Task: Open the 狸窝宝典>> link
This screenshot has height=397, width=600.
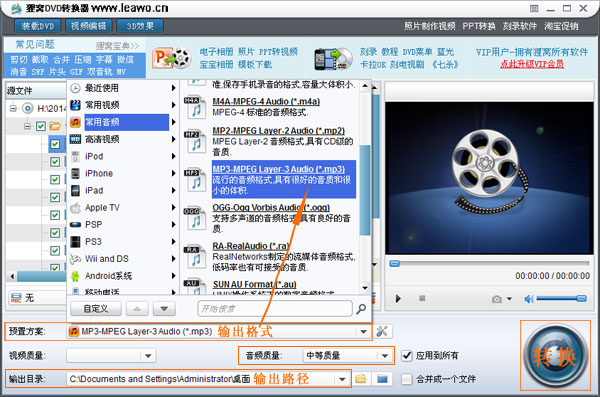Action: point(117,46)
